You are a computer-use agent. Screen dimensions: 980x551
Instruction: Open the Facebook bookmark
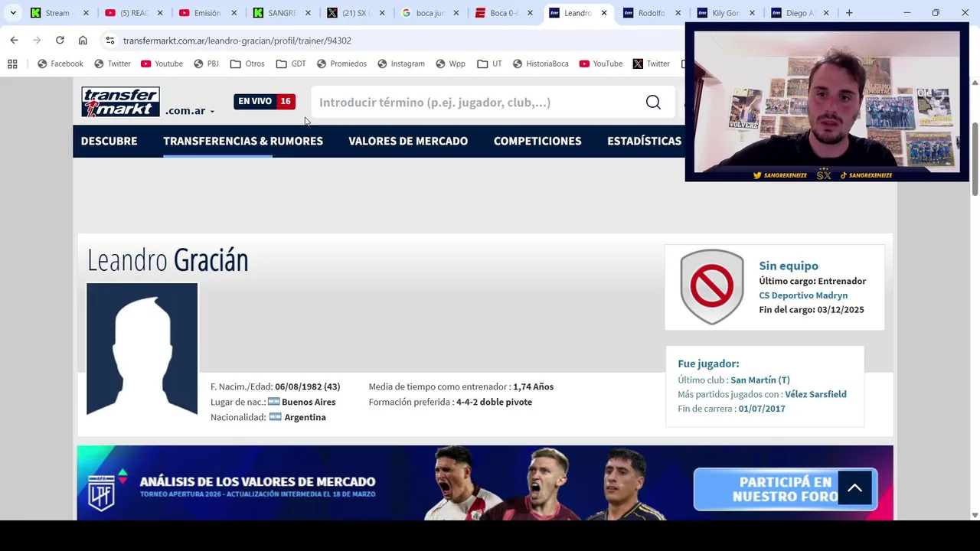60,64
